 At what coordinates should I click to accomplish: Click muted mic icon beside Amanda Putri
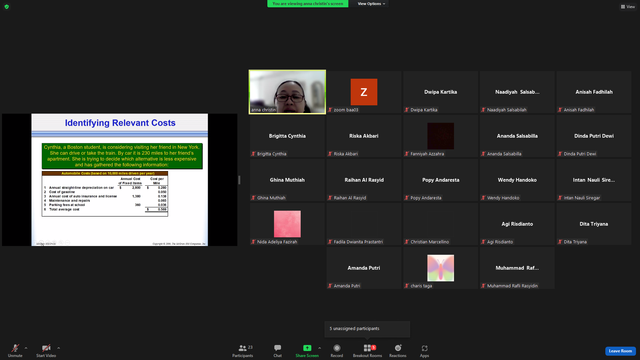pyautogui.click(x=330, y=286)
